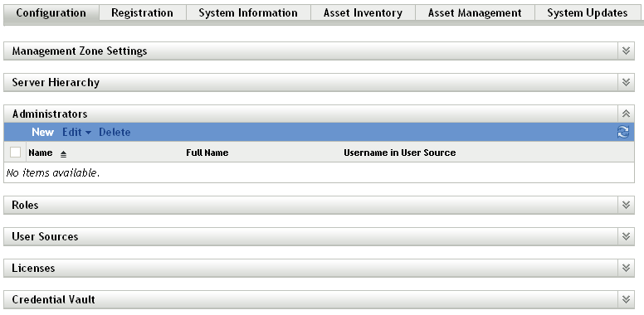Click the sort arrow beside Name

63,154
